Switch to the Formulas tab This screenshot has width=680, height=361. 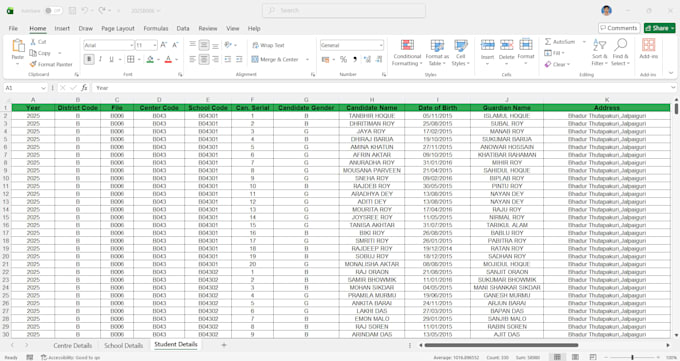pos(156,28)
